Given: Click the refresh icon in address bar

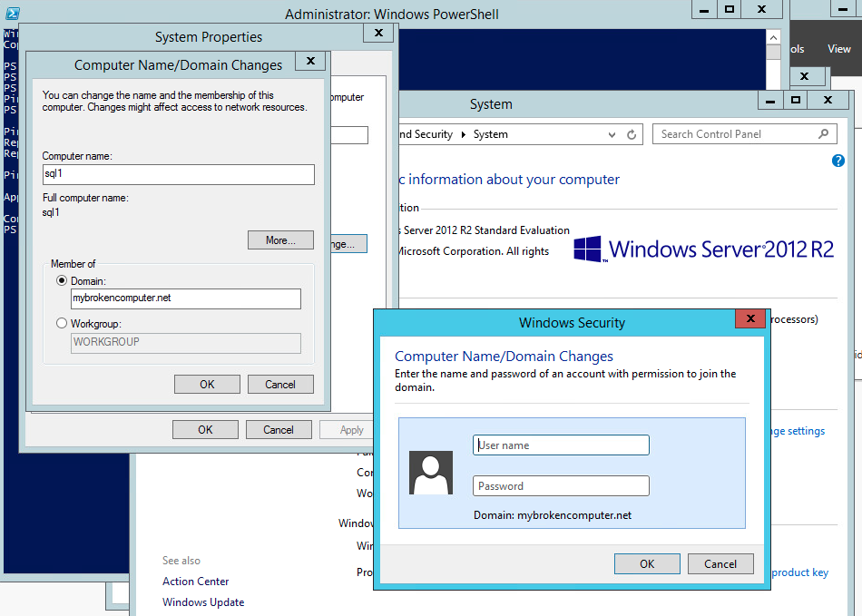Looking at the screenshot, I should coord(632,134).
